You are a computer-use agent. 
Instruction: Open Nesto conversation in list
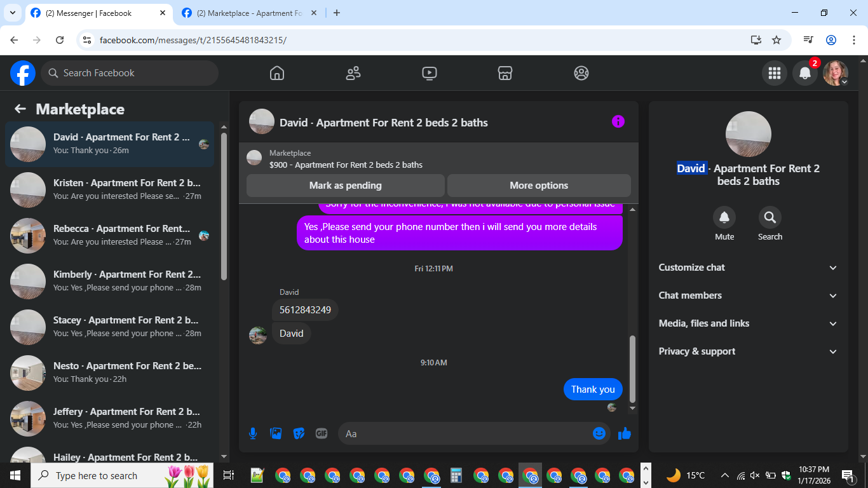pos(109,373)
